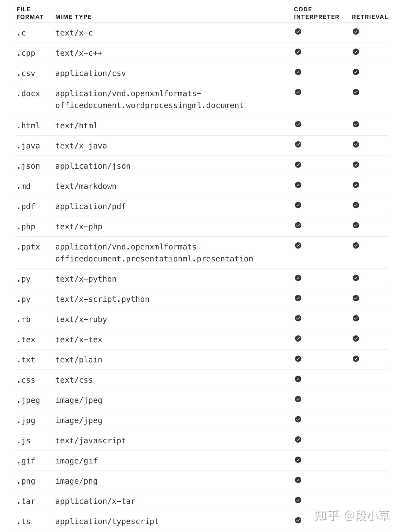
Task: Click the Code Interpreter checkmark for .png
Action: 298,480
